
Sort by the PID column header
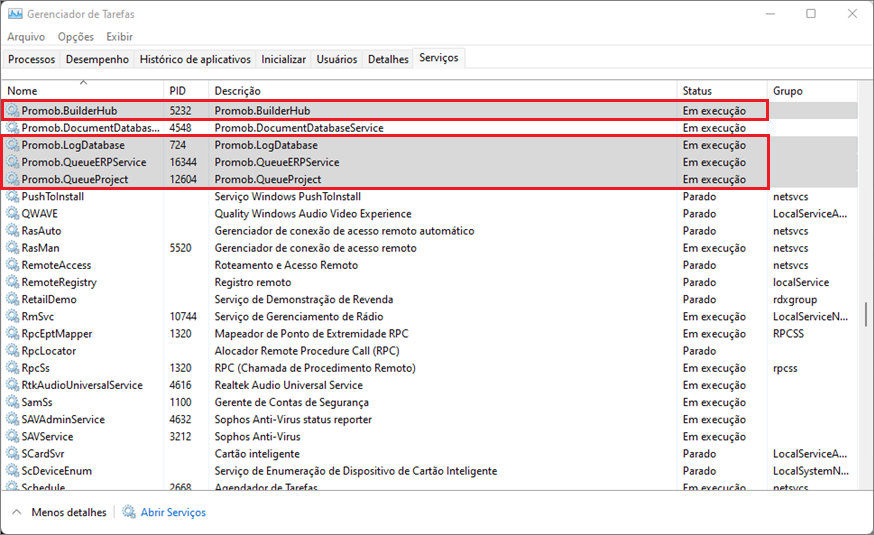[x=186, y=90]
